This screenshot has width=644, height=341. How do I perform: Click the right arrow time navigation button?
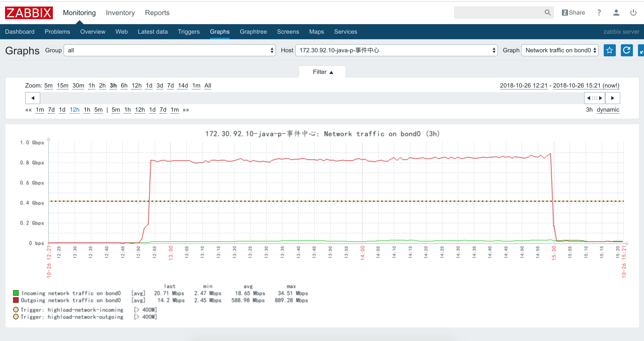613,98
